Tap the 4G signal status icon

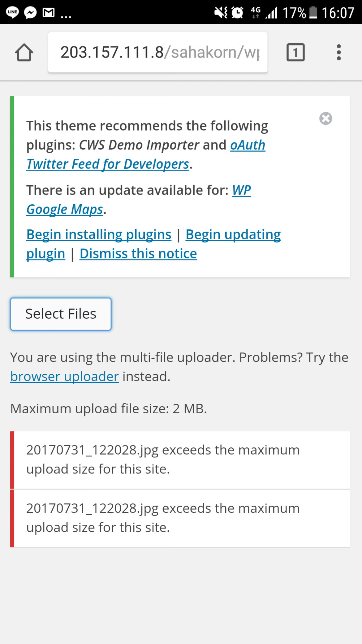[256, 12]
